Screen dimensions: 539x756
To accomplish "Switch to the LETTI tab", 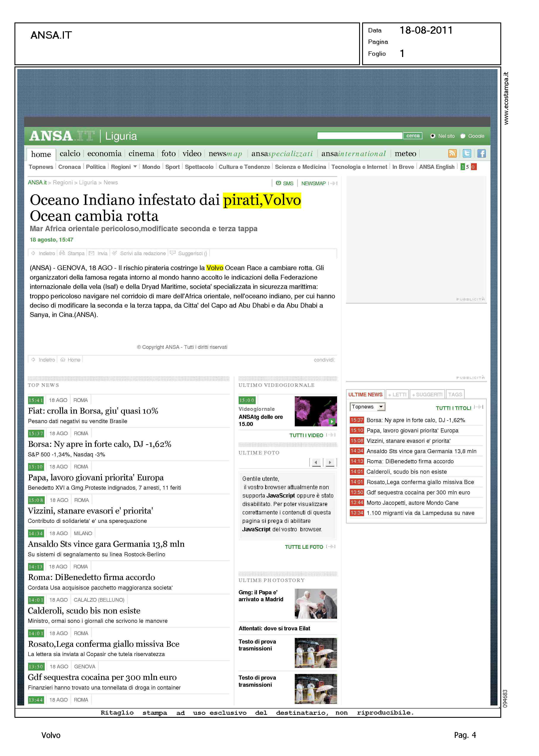I will tap(397, 394).
